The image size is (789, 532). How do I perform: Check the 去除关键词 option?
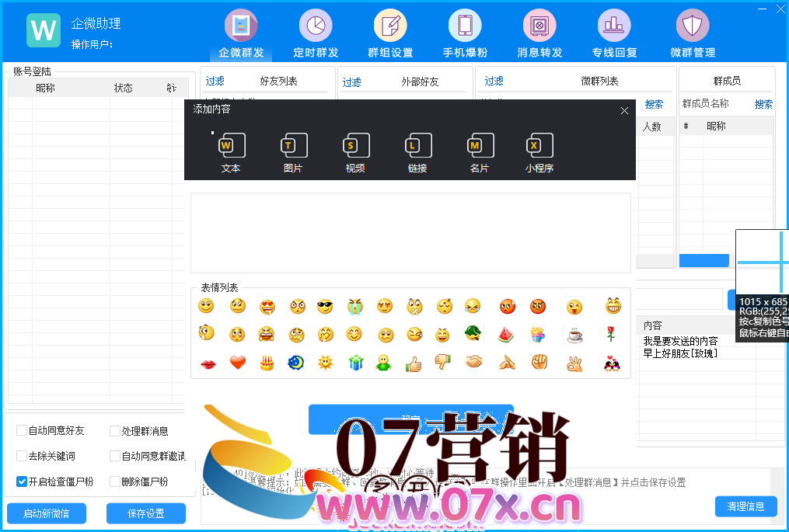[22, 456]
